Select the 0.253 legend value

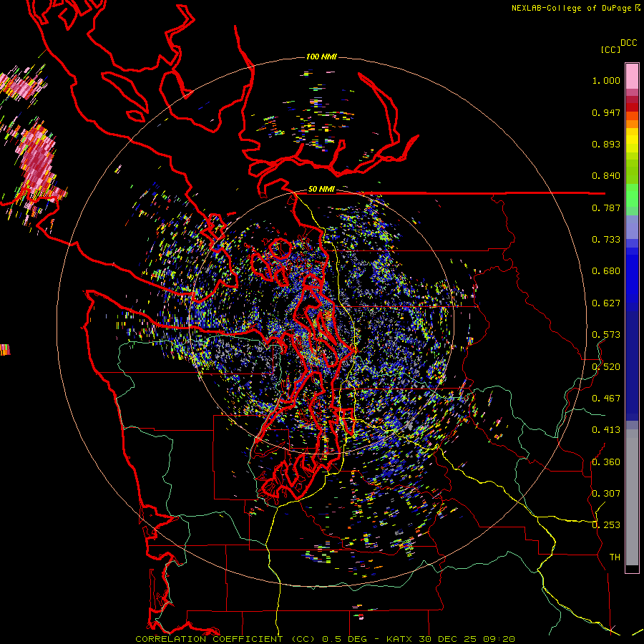(606, 525)
